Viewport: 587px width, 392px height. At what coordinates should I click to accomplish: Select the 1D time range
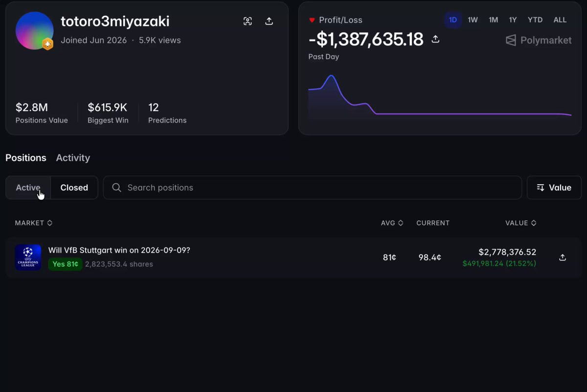pos(453,20)
